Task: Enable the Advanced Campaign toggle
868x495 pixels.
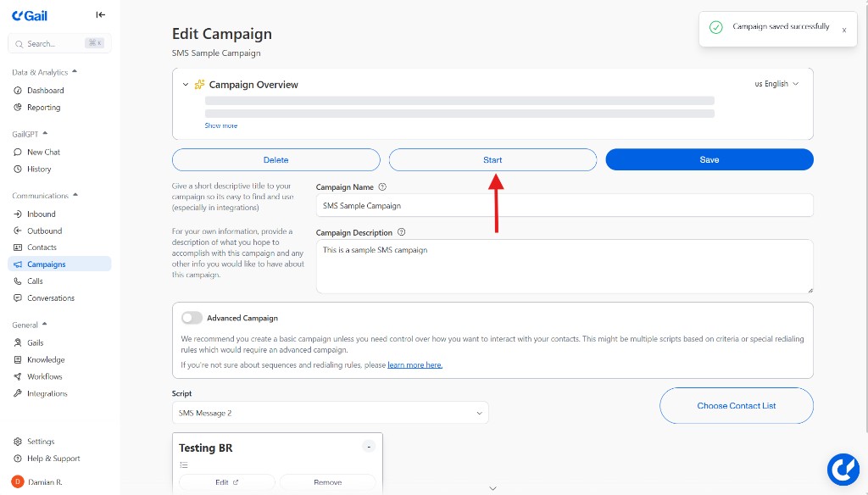Action: click(192, 318)
